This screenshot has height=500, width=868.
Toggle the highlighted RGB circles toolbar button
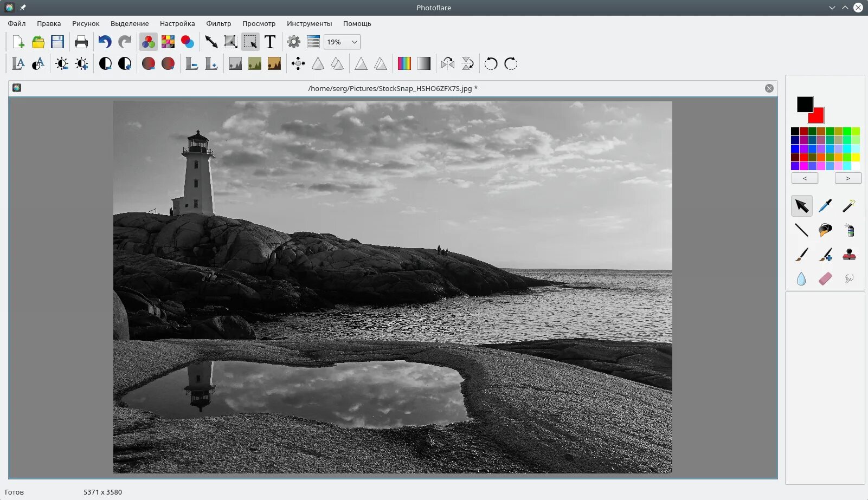pos(149,42)
